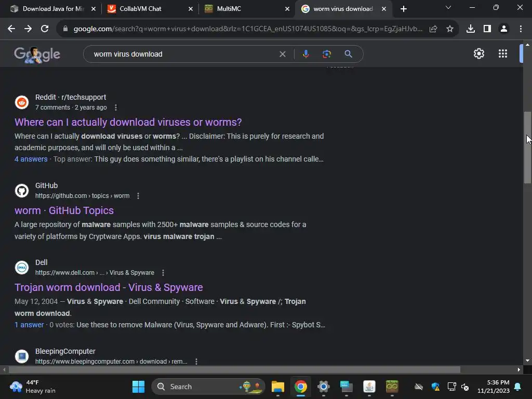The height and width of the screenshot is (399, 532).
Task: Submit search with magnifier icon
Action: (348, 54)
